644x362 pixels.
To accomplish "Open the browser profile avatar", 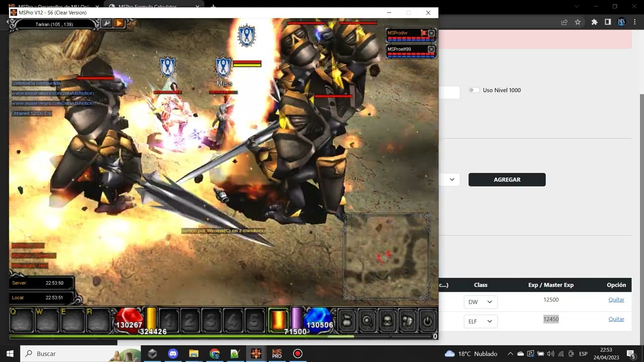I will click(621, 22).
